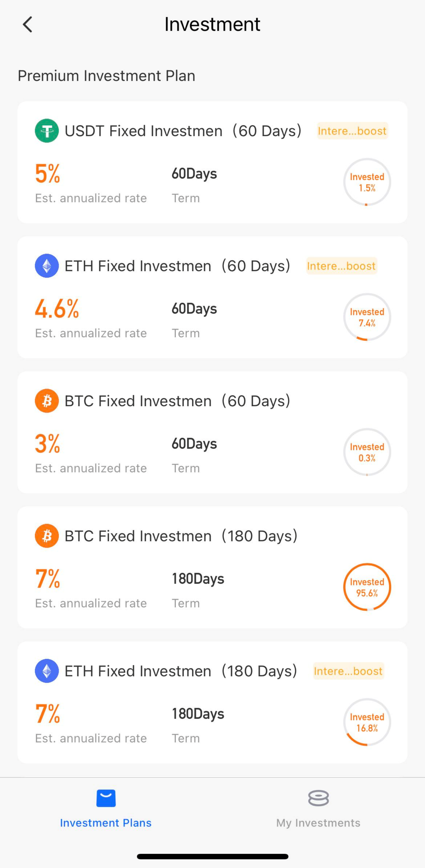Tap the Invested 1.5% progress circle
Screen dimensions: 425x868
pos(367,182)
